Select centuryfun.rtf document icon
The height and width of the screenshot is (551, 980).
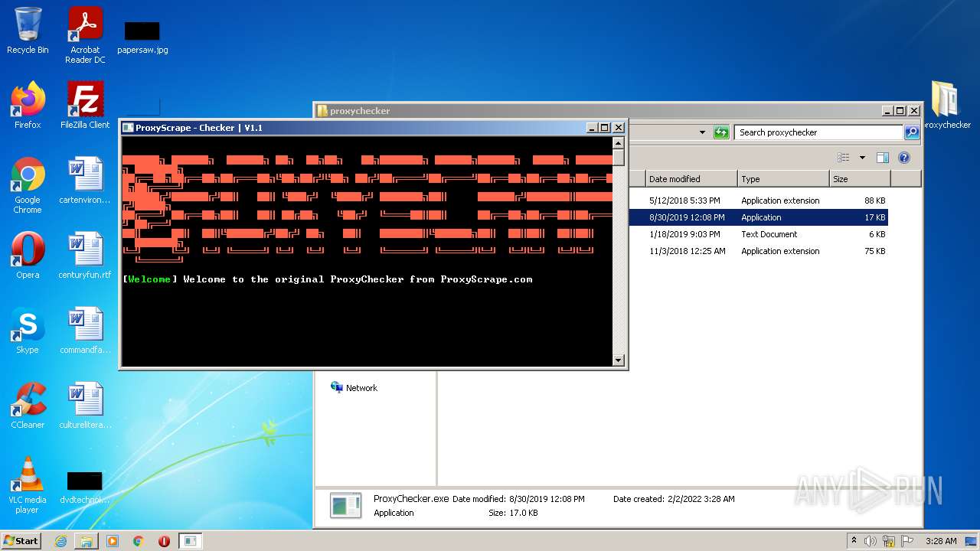[x=85, y=255]
